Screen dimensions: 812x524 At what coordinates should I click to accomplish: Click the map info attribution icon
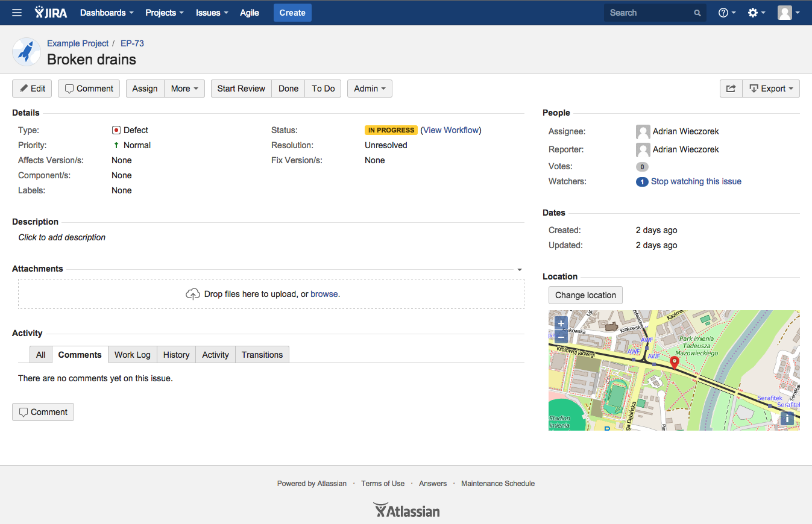coord(787,419)
